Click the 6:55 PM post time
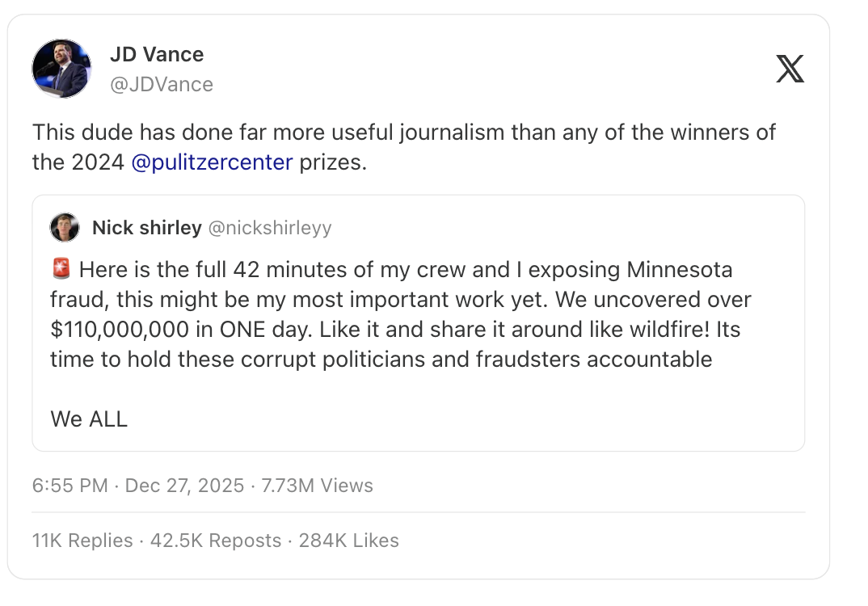The height and width of the screenshot is (606, 868). 70,486
